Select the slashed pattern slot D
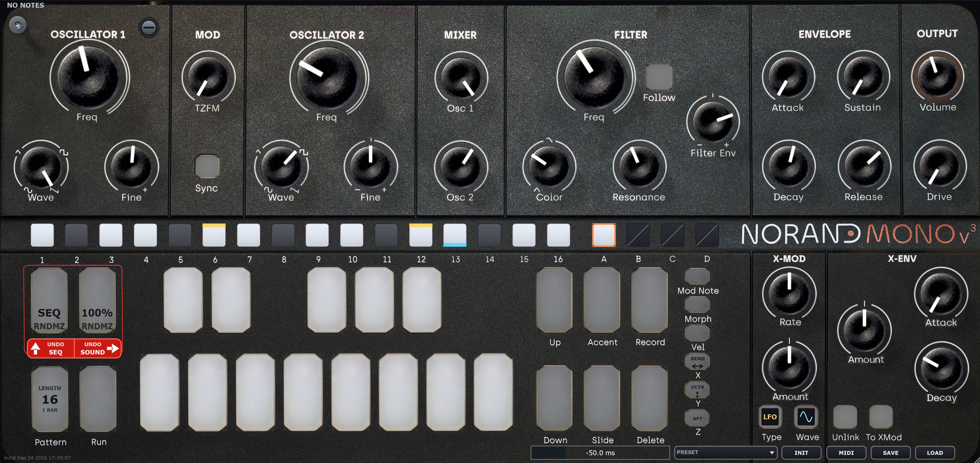Viewport: 980px width, 463px height. coord(707,235)
